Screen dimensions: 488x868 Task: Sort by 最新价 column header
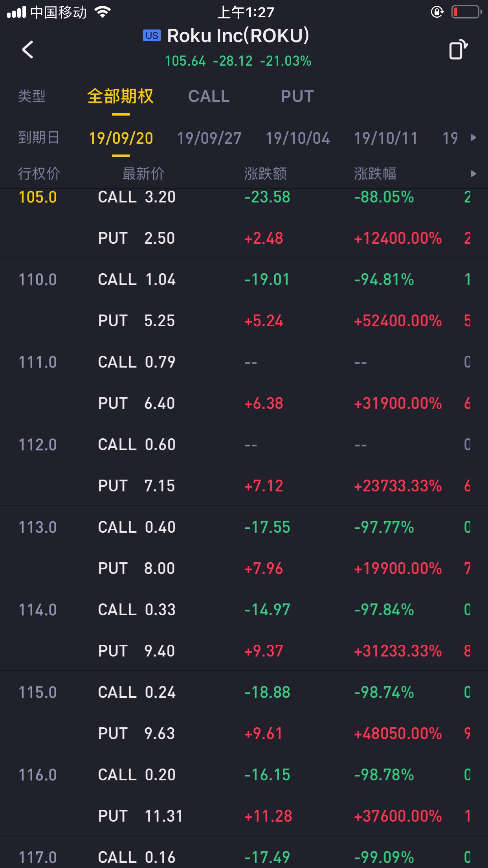[x=143, y=174]
